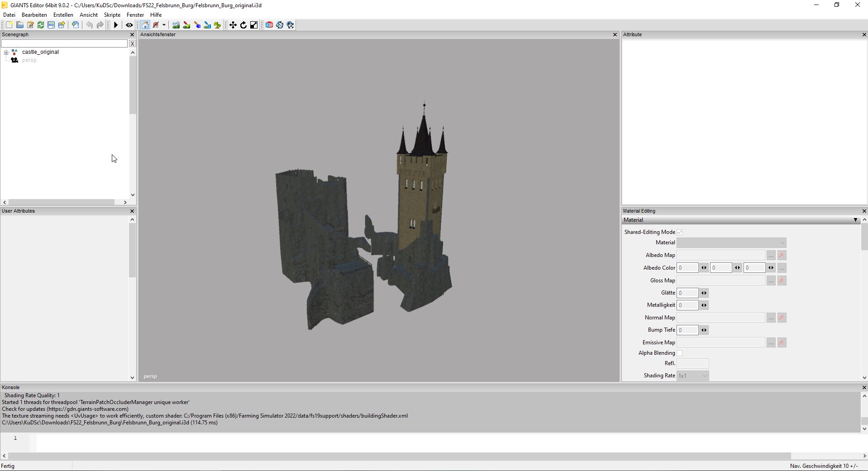
Task: Click the terrain sculpt mode icon
Action: (x=176, y=25)
